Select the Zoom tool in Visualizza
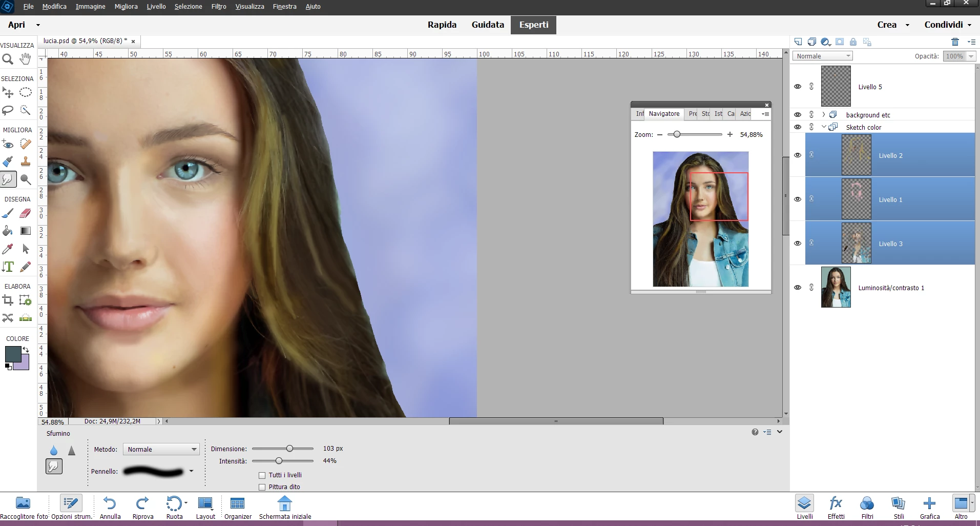 [8, 59]
